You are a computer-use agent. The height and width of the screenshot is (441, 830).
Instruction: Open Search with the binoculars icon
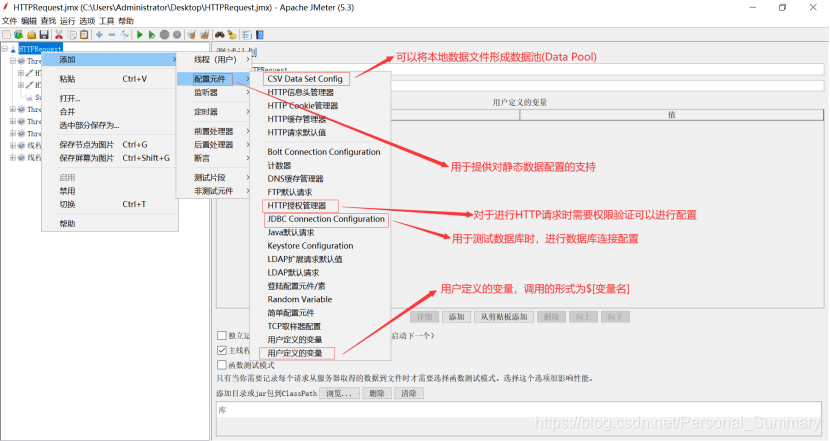(x=219, y=35)
